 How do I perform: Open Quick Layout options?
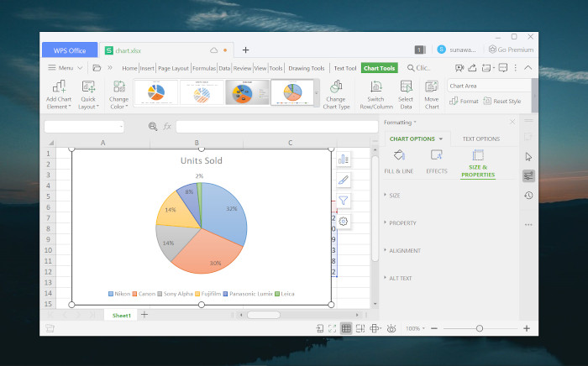88,95
